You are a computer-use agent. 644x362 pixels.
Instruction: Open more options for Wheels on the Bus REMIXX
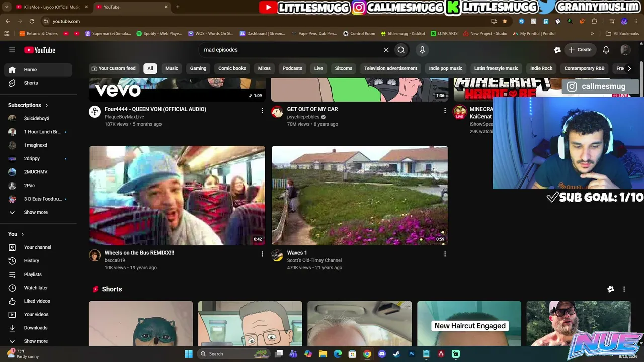[262, 254]
